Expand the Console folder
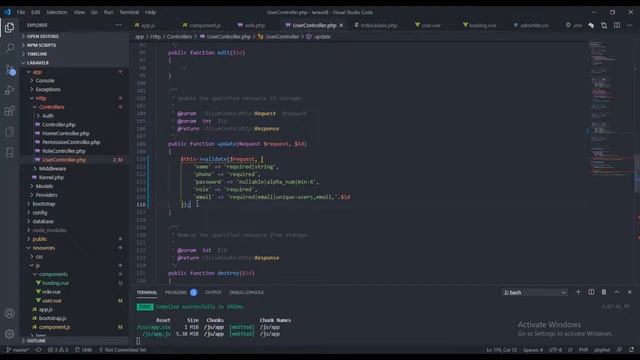Image resolution: width=640 pixels, height=360 pixels. [x=45, y=81]
